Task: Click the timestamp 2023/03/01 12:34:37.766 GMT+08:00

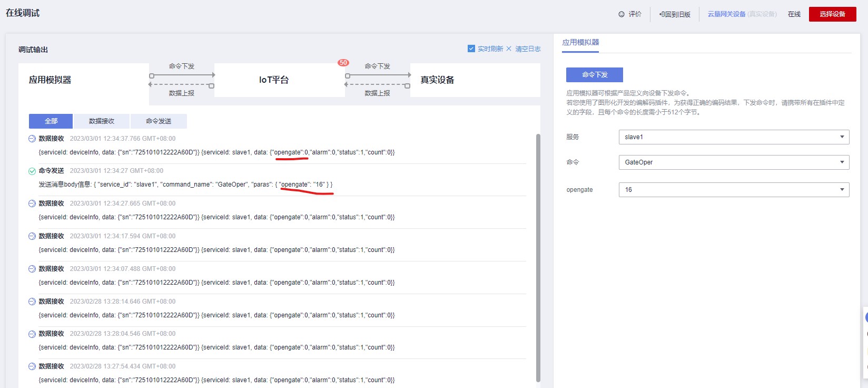Action: [123, 139]
